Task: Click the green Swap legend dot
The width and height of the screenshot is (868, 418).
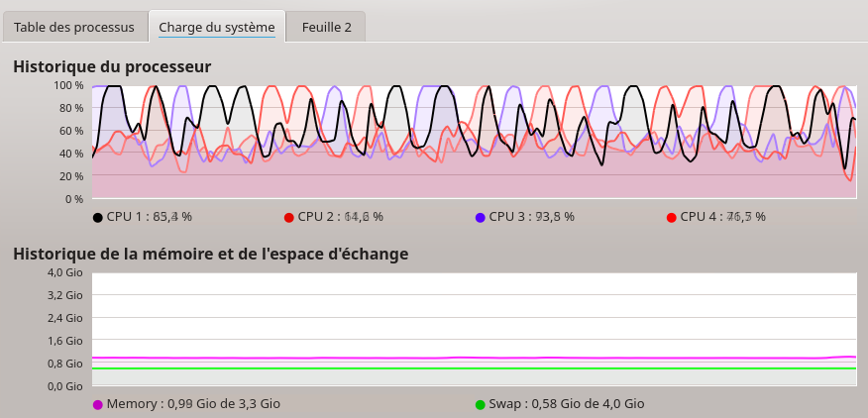Action: [x=481, y=404]
